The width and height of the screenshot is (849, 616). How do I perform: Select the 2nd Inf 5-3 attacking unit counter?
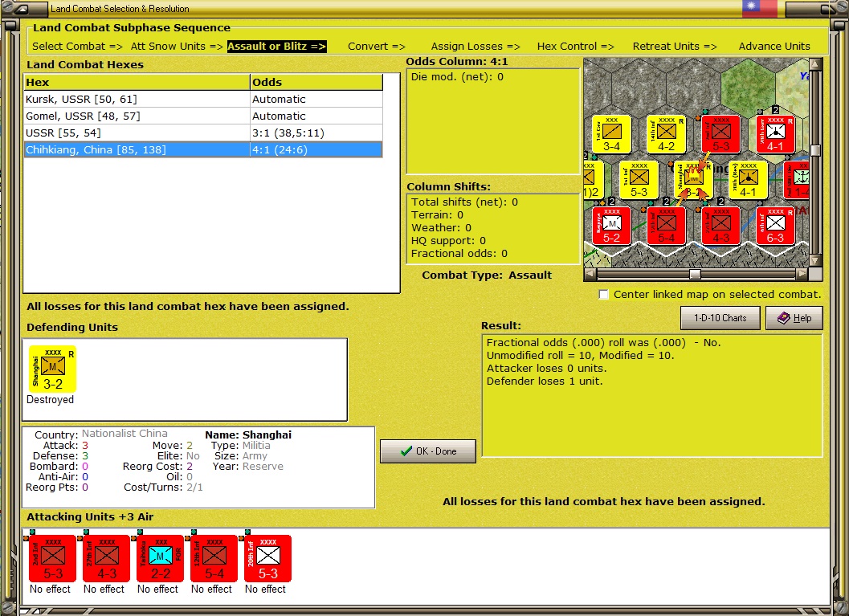click(52, 558)
